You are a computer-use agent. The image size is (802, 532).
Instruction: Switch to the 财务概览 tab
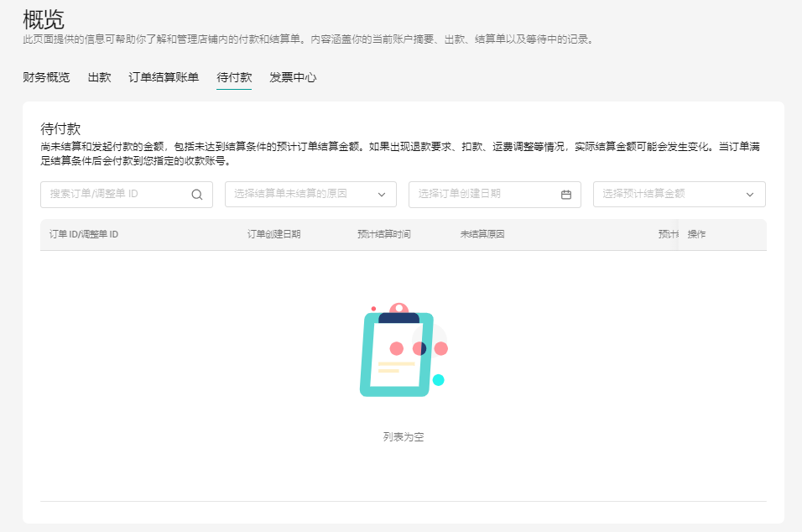(46, 77)
